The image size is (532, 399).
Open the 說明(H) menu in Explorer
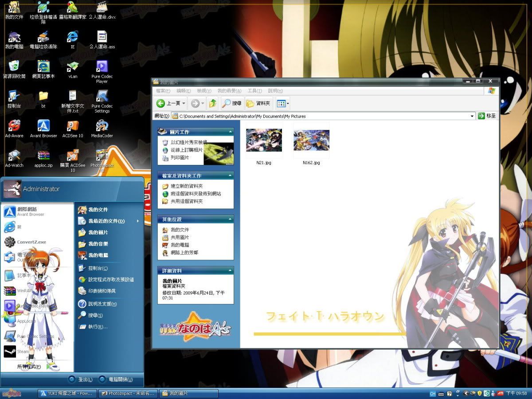pos(275,91)
